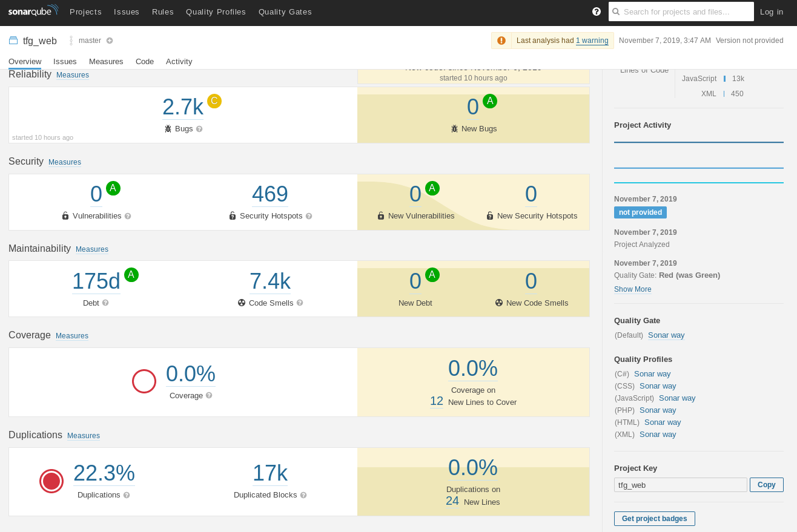Click Show More under Project Activity
This screenshot has height=532, width=797.
(x=633, y=289)
